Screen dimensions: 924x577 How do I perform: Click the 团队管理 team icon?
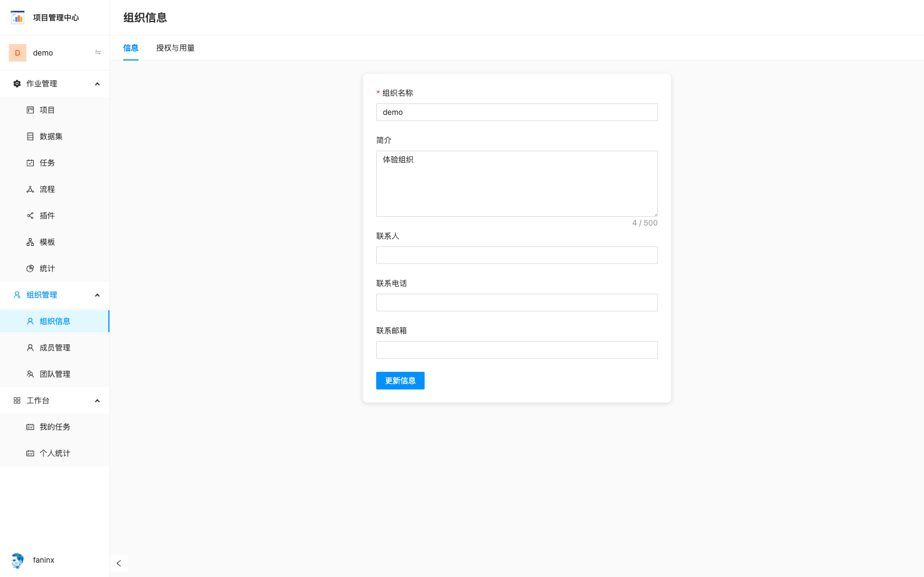coord(30,374)
